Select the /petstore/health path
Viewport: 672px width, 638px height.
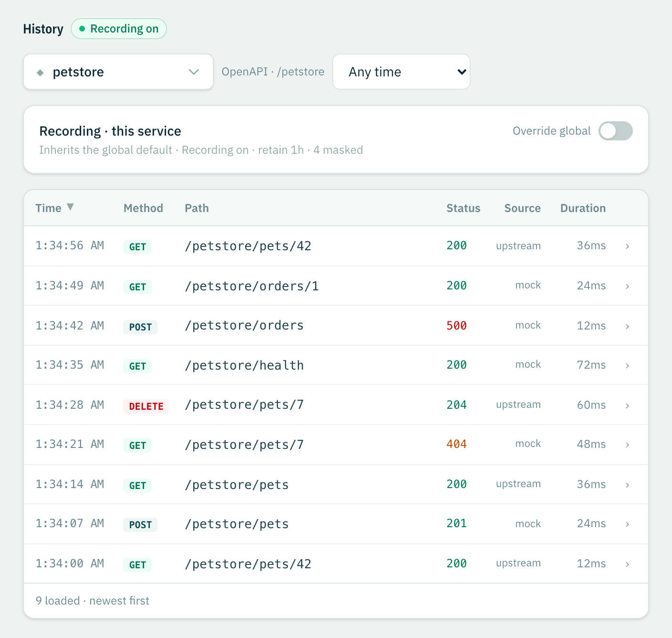click(244, 365)
